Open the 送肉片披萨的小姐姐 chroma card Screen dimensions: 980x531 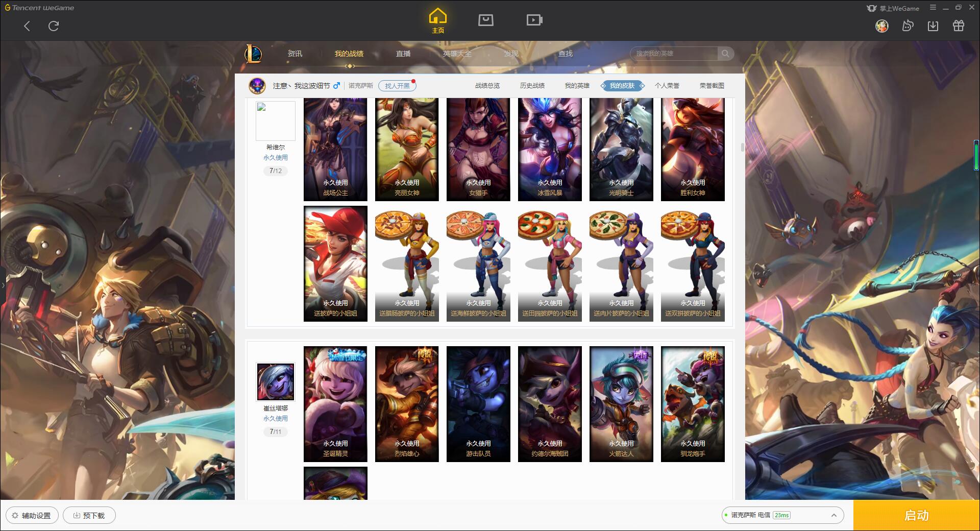[621, 263]
